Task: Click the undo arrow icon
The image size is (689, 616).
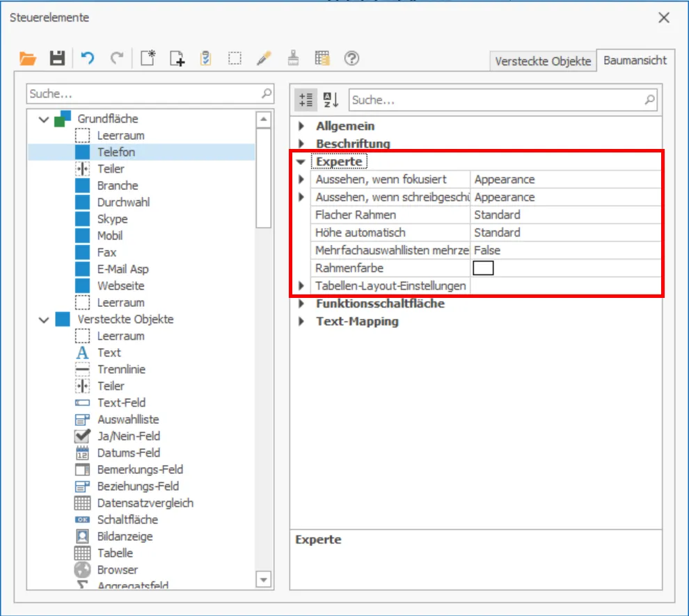Action: pos(88,58)
